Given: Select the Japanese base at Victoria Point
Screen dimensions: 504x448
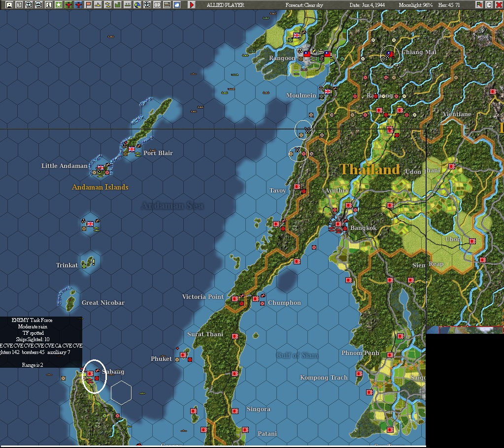Looking at the screenshot, I should (235, 299).
